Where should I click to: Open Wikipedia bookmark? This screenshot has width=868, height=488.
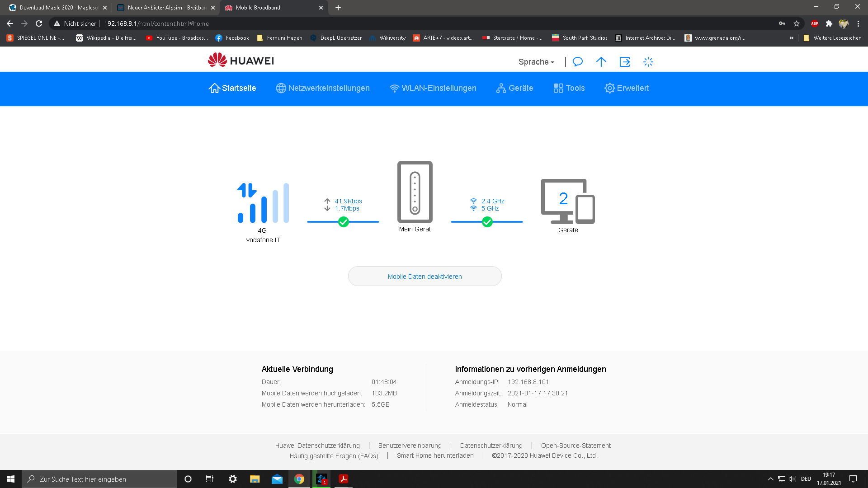coord(106,38)
